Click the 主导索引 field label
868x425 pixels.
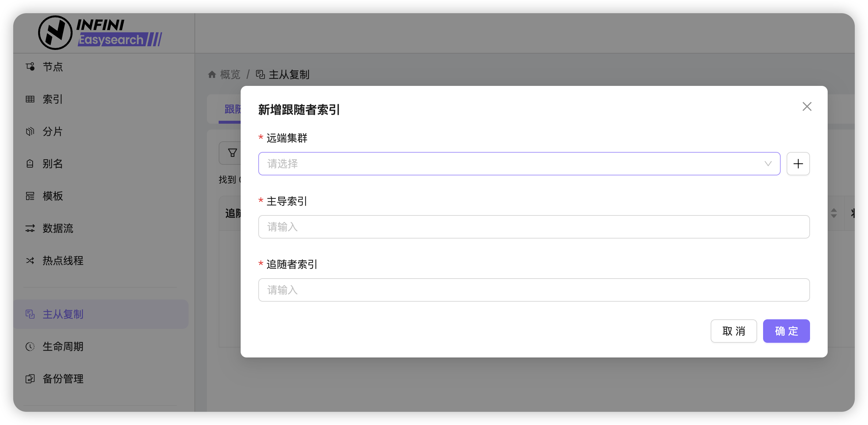(287, 201)
